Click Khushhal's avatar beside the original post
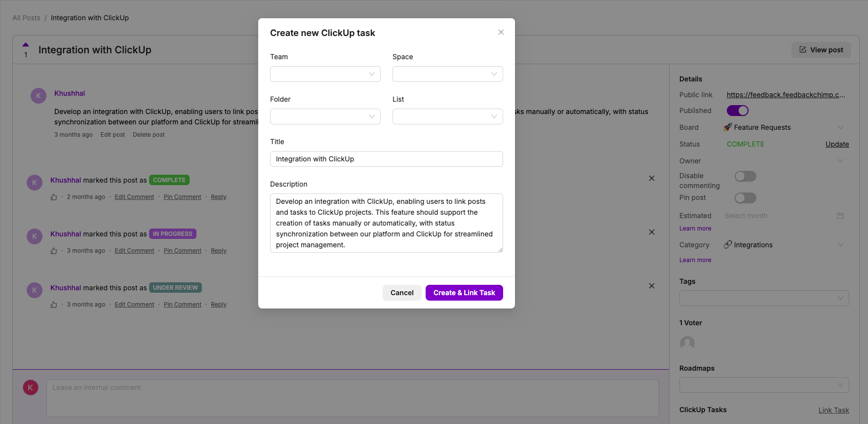This screenshot has height=424, width=868. pyautogui.click(x=39, y=96)
